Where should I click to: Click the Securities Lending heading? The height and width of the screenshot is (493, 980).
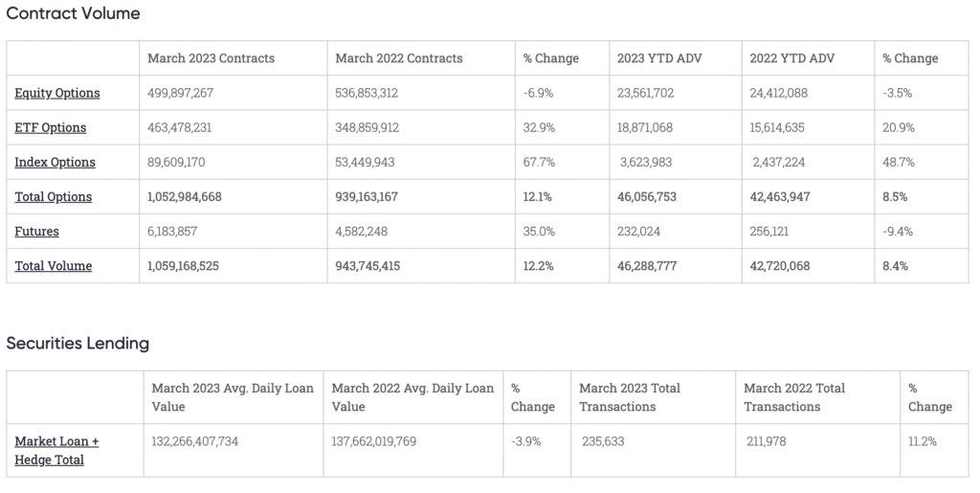click(78, 343)
